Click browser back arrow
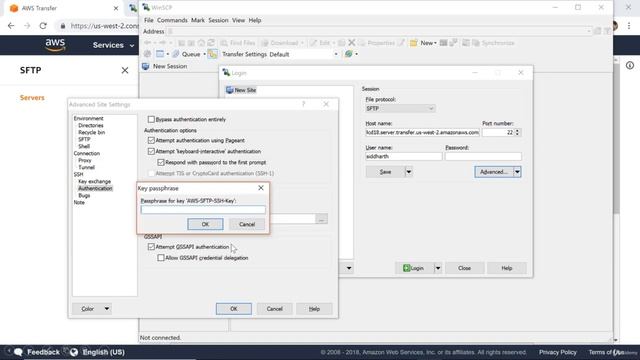 point(11,26)
